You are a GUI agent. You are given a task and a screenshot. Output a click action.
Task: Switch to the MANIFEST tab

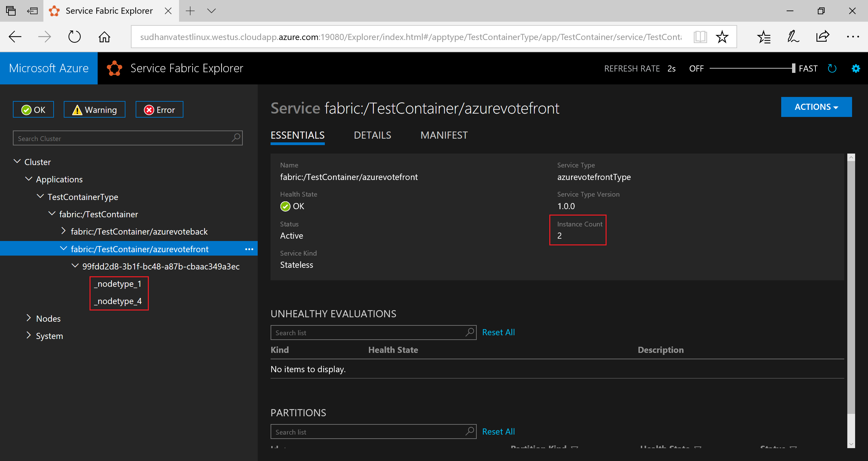click(x=444, y=135)
